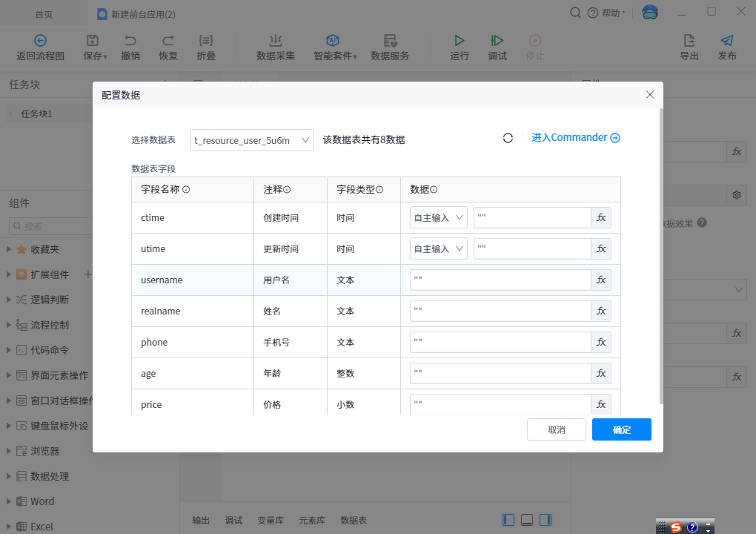The height and width of the screenshot is (534, 756).
Task: Click Return to Flowchart (返回流程图) icon
Action: (41, 47)
